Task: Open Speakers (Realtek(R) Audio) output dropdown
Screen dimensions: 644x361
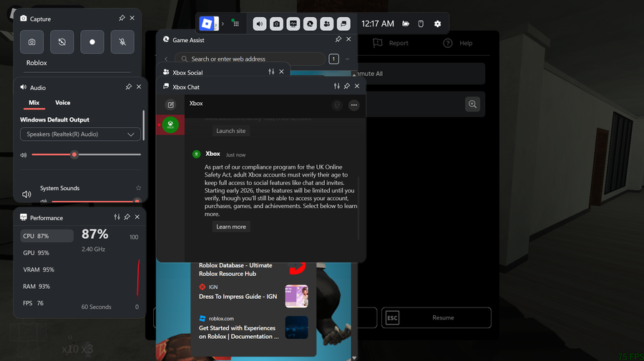Action: pyautogui.click(x=80, y=134)
